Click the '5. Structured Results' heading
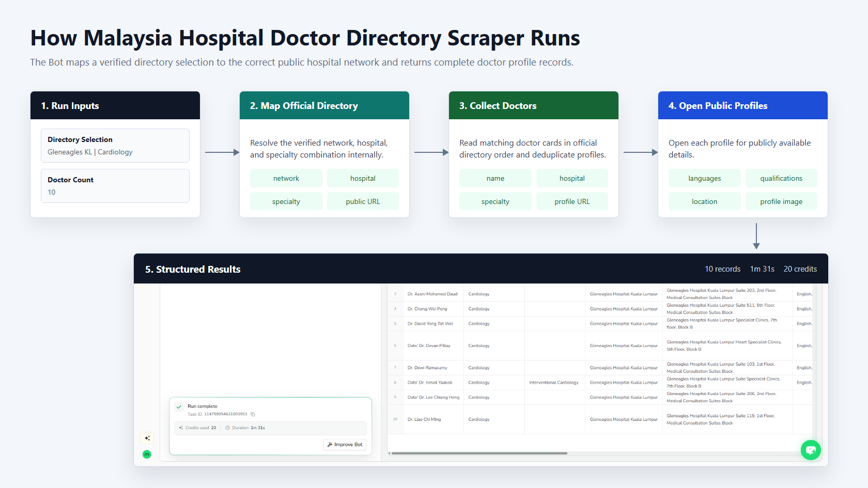The image size is (868, 488). tap(193, 269)
